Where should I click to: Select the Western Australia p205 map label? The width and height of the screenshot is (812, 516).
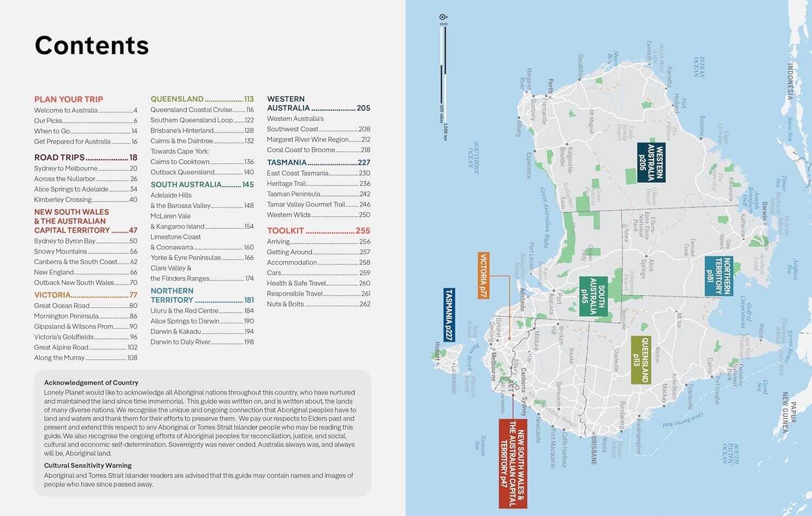point(651,162)
